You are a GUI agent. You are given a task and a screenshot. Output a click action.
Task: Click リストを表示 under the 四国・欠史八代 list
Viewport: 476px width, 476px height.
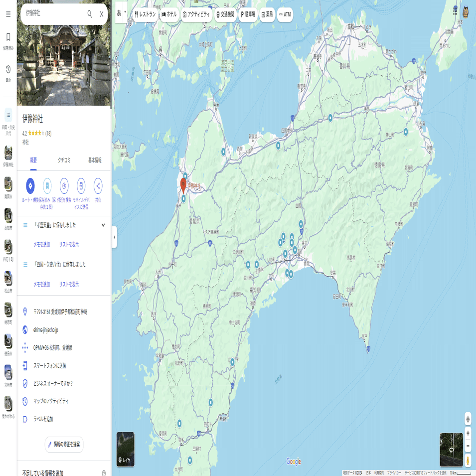point(69,284)
